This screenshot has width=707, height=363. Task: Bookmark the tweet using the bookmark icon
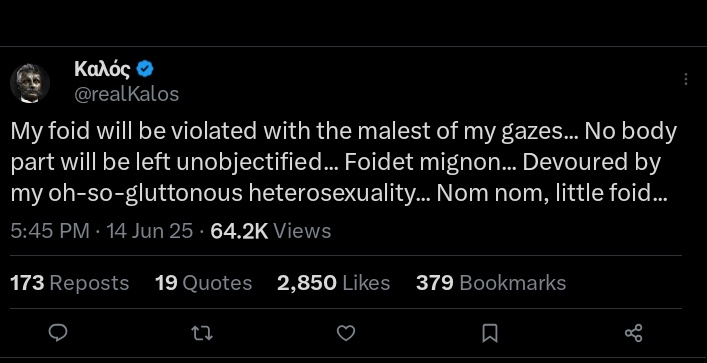click(x=490, y=333)
